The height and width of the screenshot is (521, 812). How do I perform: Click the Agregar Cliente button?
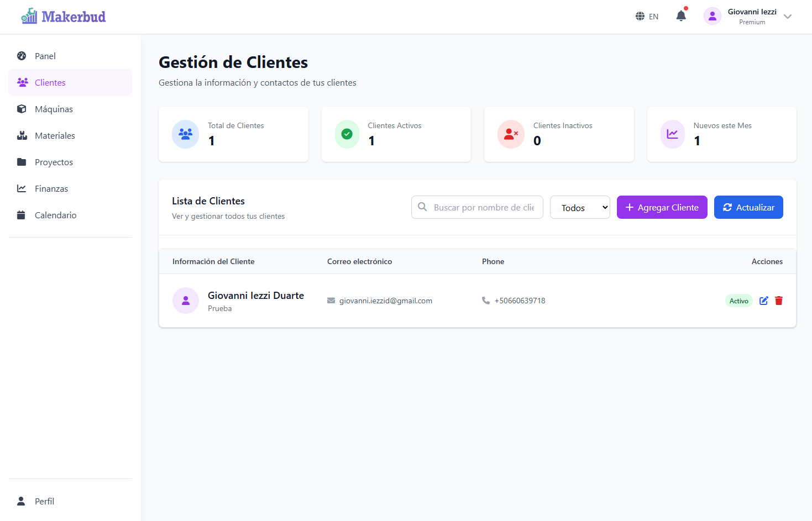pyautogui.click(x=662, y=207)
